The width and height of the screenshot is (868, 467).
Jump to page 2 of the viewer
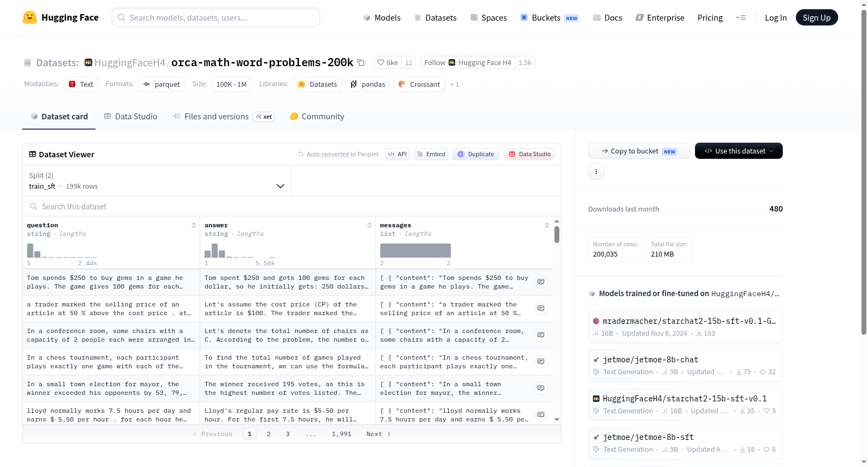click(x=269, y=434)
